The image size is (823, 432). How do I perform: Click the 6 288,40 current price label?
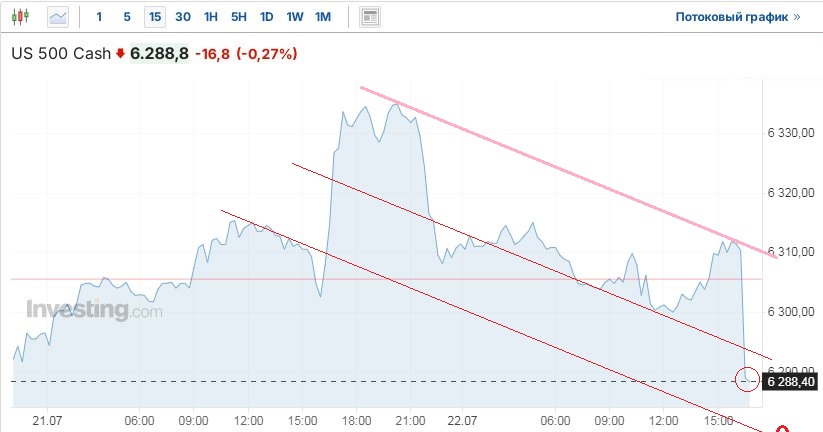790,381
